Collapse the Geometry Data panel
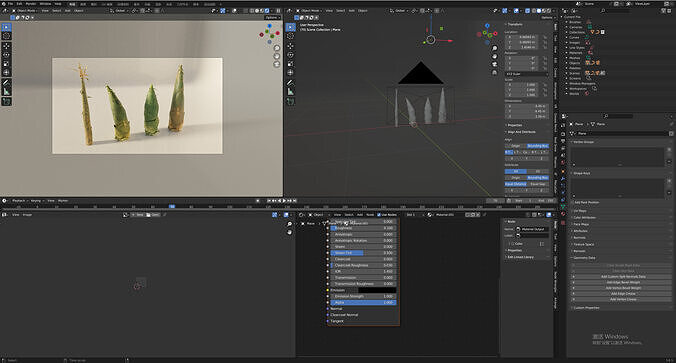 pos(584,258)
